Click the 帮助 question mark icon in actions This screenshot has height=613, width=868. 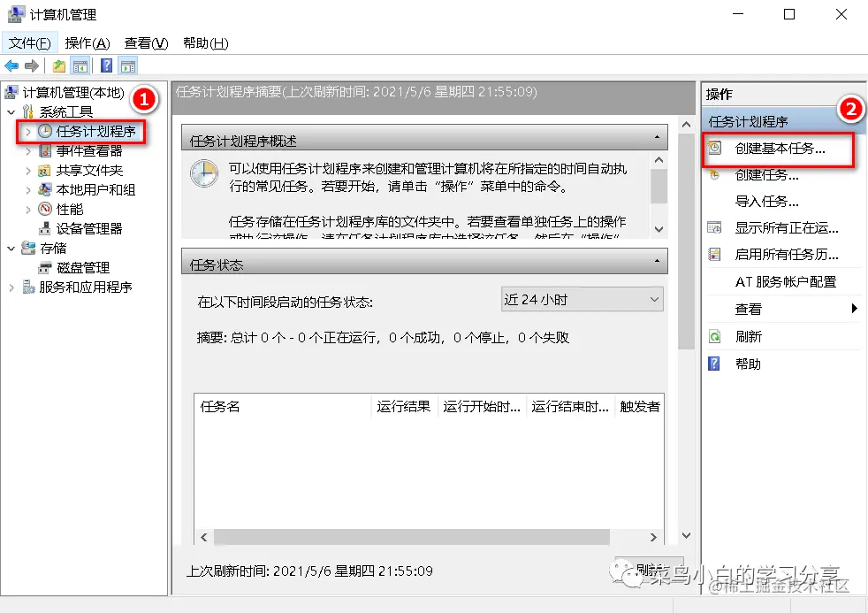(x=715, y=364)
